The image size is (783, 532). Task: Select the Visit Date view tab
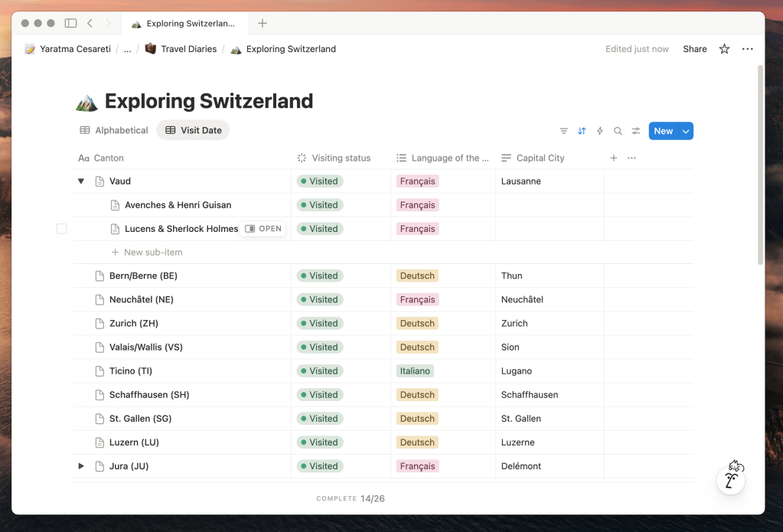193,131
